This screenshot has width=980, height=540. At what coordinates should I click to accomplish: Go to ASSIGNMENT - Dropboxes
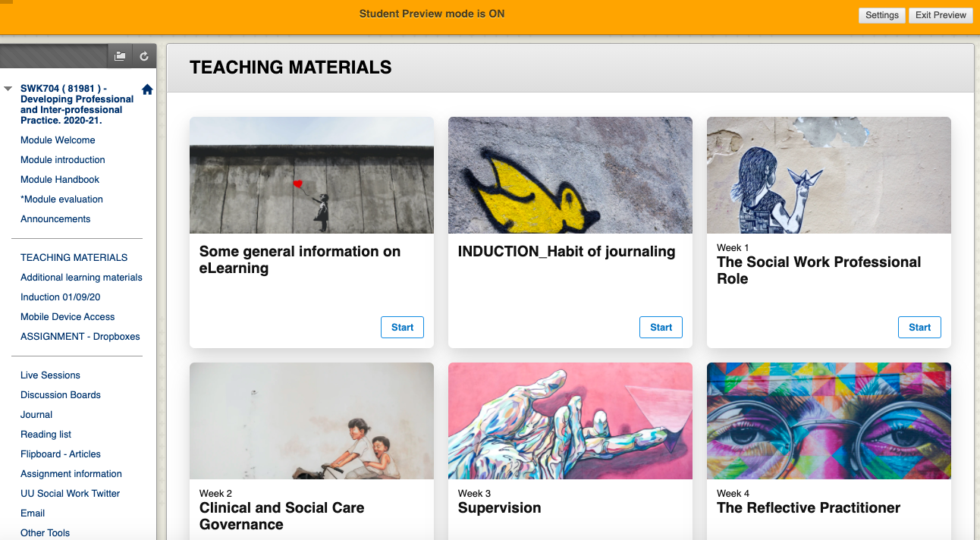[80, 337]
